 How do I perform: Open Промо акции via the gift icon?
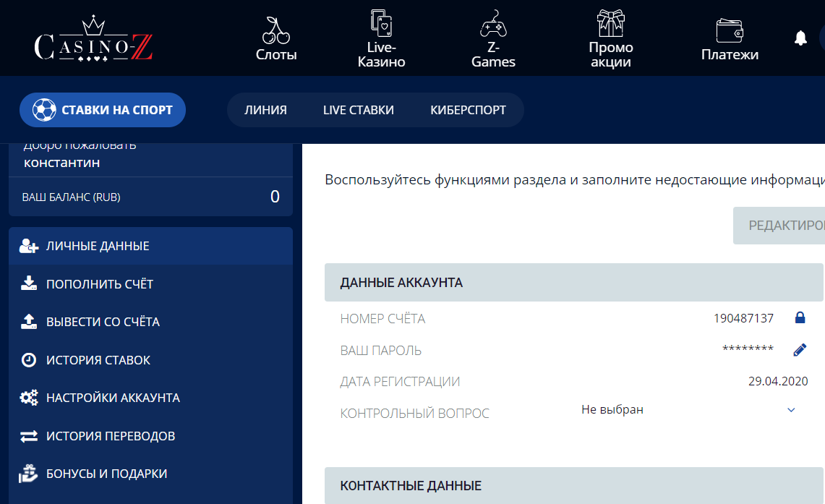[x=610, y=23]
